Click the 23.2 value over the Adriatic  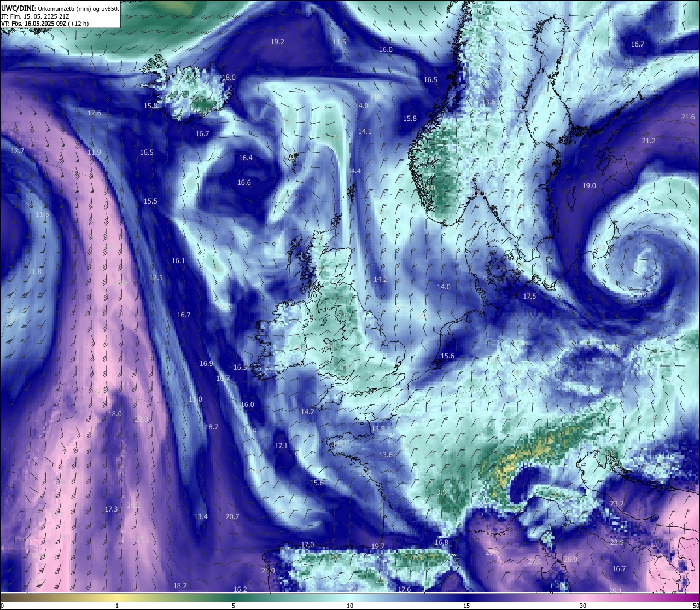tap(617, 503)
